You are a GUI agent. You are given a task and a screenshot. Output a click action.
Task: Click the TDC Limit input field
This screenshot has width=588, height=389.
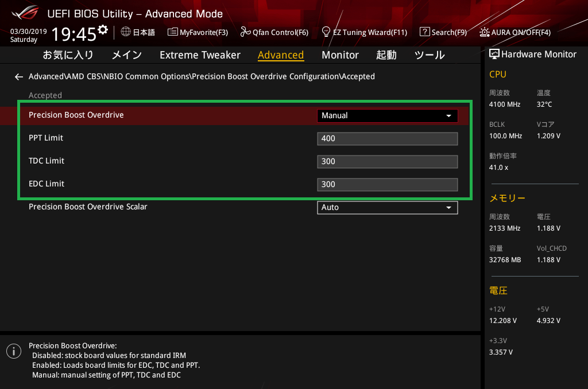point(388,162)
